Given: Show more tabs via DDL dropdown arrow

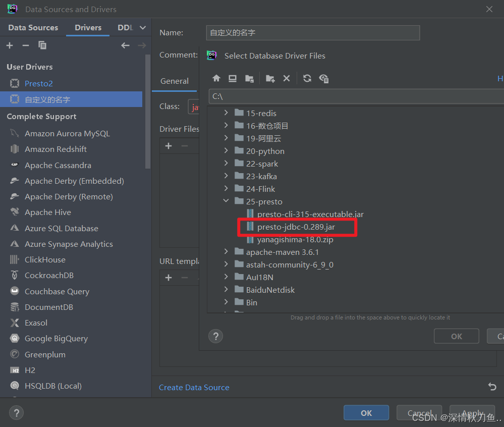Looking at the screenshot, I should [142, 28].
